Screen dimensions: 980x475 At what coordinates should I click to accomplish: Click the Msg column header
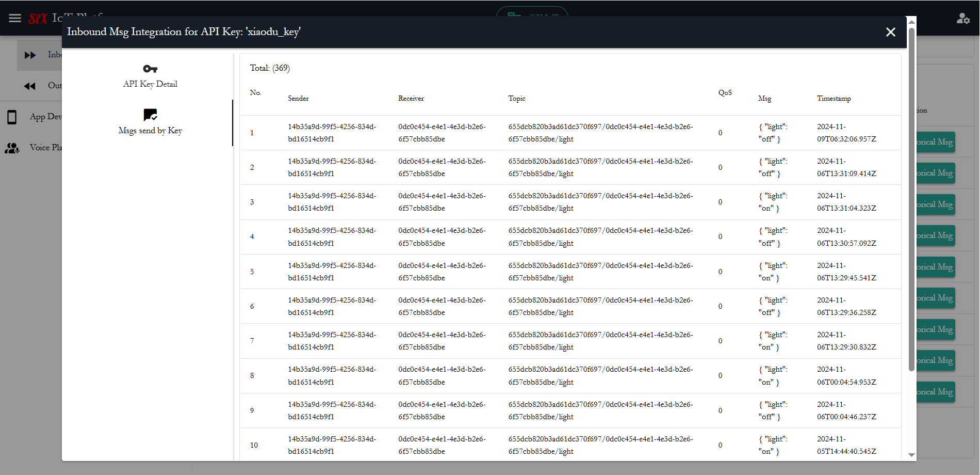click(x=764, y=99)
